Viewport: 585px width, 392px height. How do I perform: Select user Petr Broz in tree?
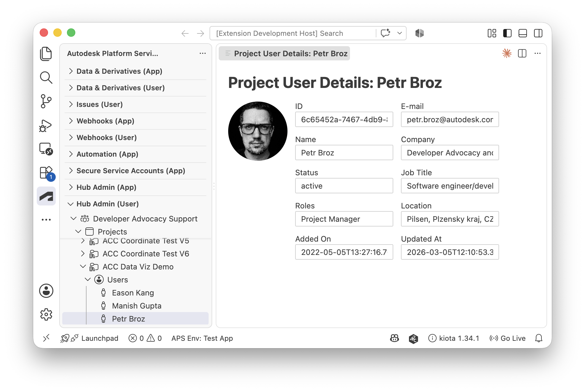tap(135, 319)
